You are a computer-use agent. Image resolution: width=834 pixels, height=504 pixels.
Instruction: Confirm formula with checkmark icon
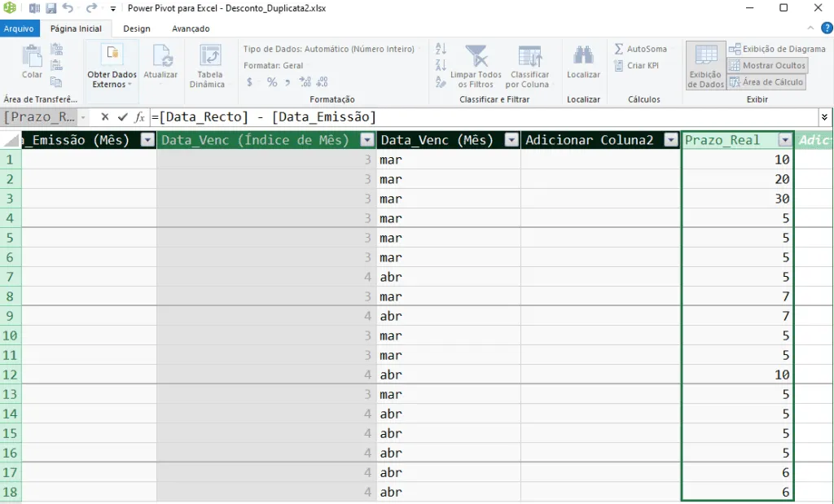point(122,117)
